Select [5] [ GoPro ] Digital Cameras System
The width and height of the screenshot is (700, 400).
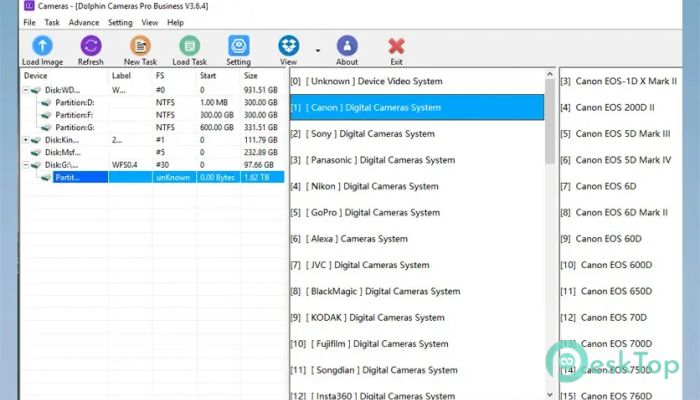(x=417, y=213)
